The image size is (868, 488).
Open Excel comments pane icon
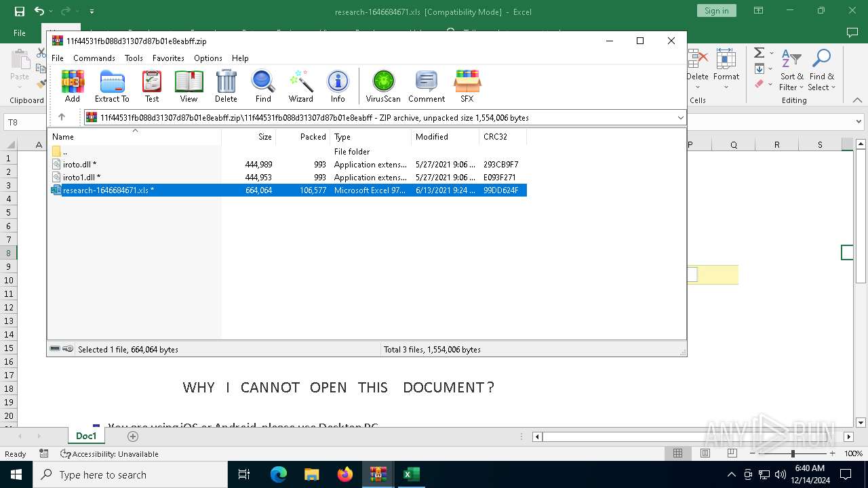852,33
